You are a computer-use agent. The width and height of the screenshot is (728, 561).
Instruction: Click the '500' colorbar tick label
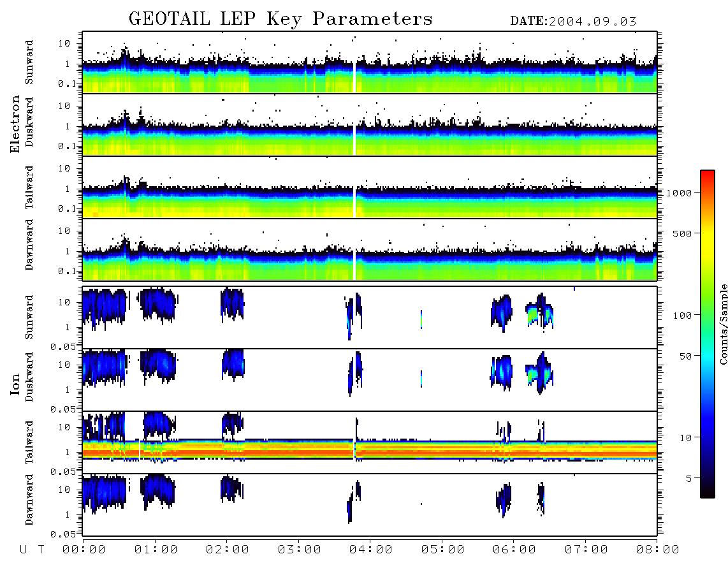point(682,233)
